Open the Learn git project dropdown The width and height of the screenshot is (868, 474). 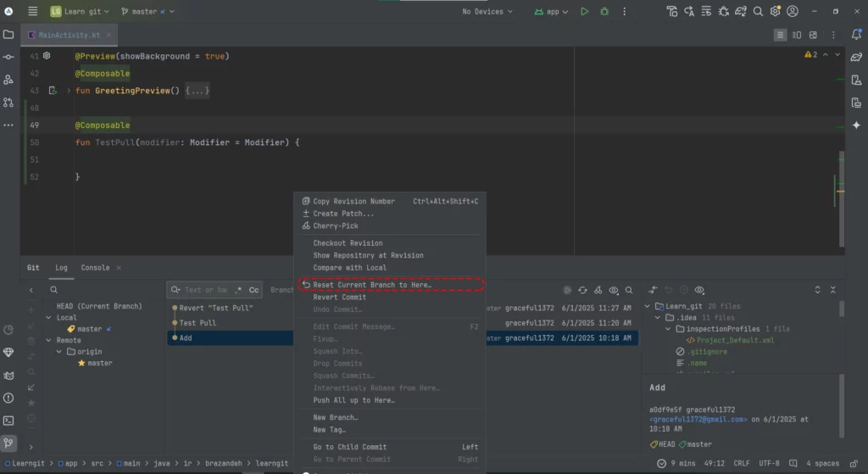point(80,11)
